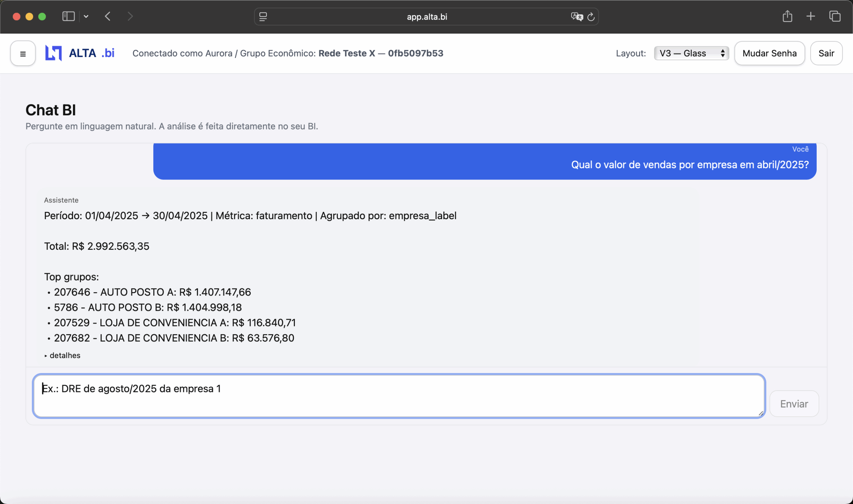Reload the page with refresh icon

591,17
